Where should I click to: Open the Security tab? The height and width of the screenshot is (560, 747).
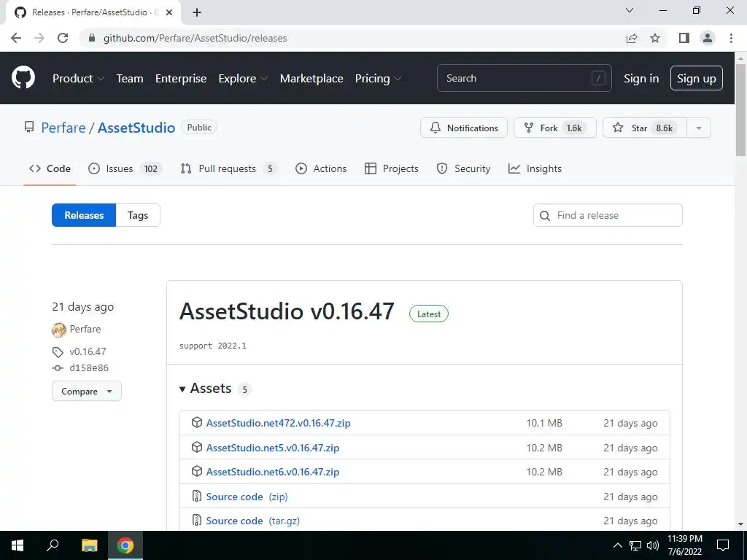pos(463,168)
